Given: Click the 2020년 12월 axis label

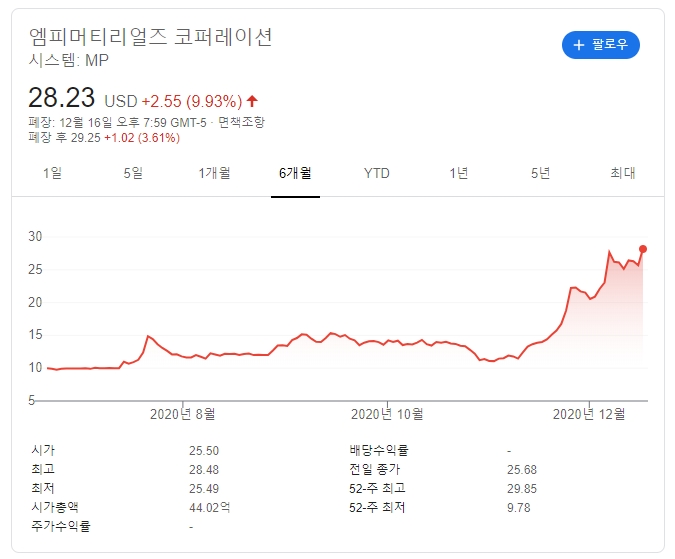Looking at the screenshot, I should pos(589,414).
